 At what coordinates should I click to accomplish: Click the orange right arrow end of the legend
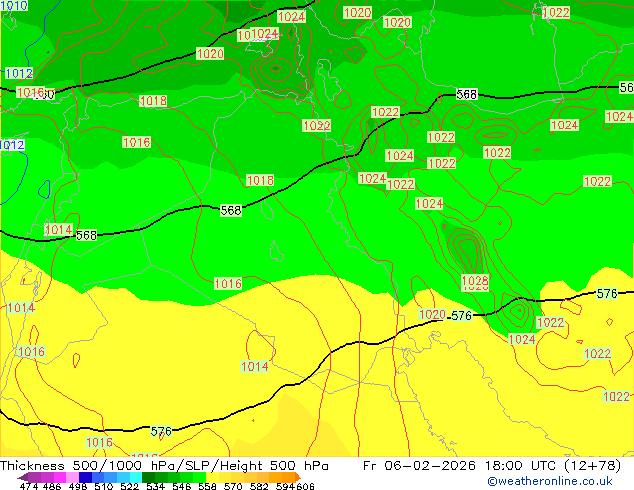pyautogui.click(x=298, y=477)
